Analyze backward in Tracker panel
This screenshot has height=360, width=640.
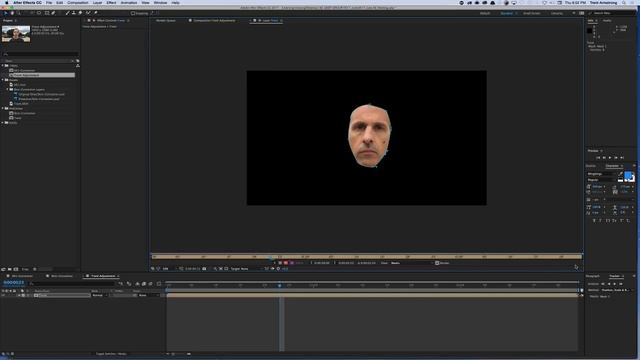(x=609, y=284)
